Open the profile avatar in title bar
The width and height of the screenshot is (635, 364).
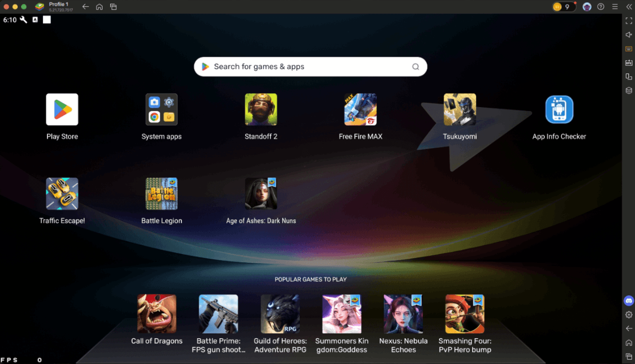[587, 6]
